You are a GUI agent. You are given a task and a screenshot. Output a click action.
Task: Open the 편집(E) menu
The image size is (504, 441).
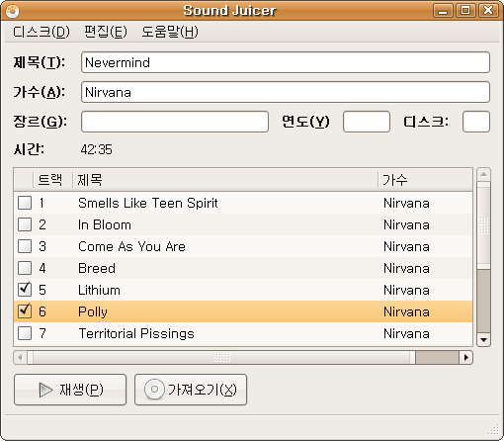[106, 32]
